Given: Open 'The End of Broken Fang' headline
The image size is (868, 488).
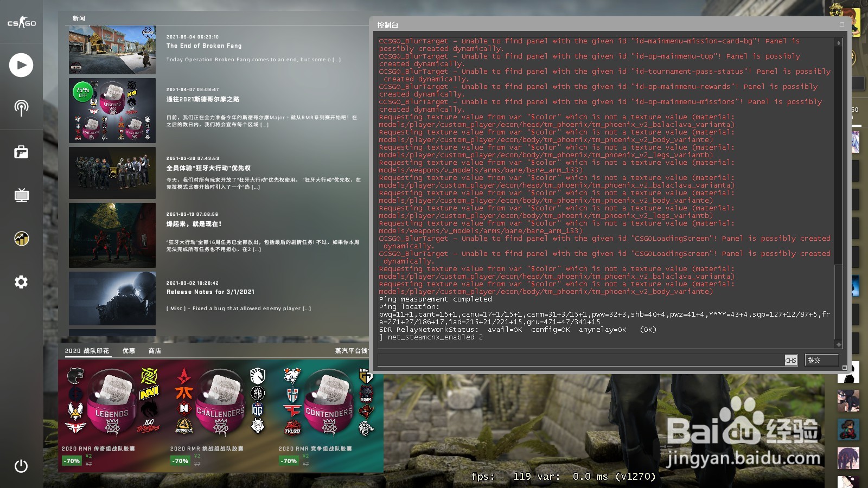Looking at the screenshot, I should 204,46.
